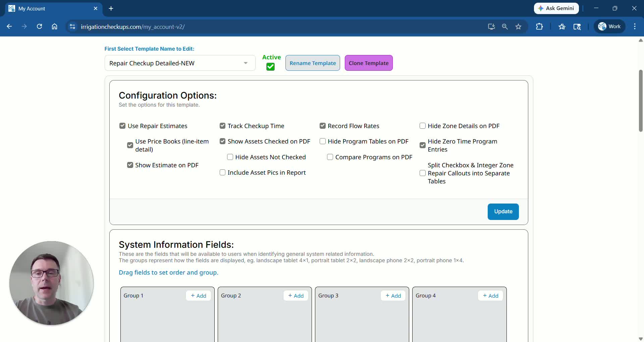Add a field to Group 4
This screenshot has height=342, width=644.
[490, 296]
